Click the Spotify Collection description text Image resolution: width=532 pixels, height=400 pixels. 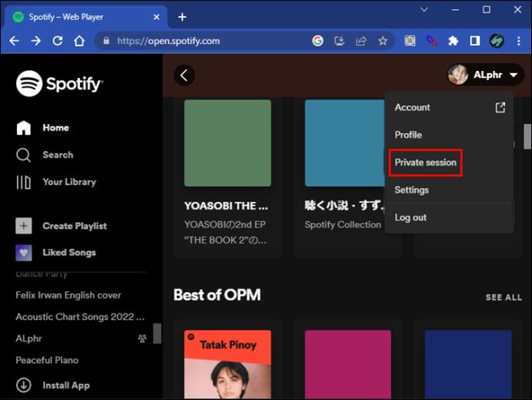tap(342, 224)
